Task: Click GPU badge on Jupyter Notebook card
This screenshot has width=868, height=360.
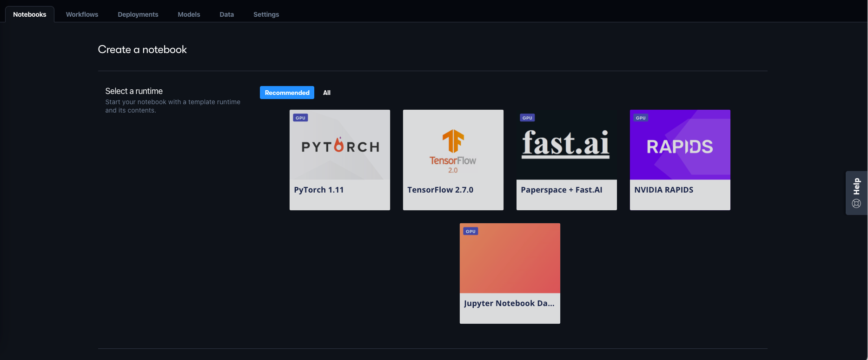Action: (470, 231)
